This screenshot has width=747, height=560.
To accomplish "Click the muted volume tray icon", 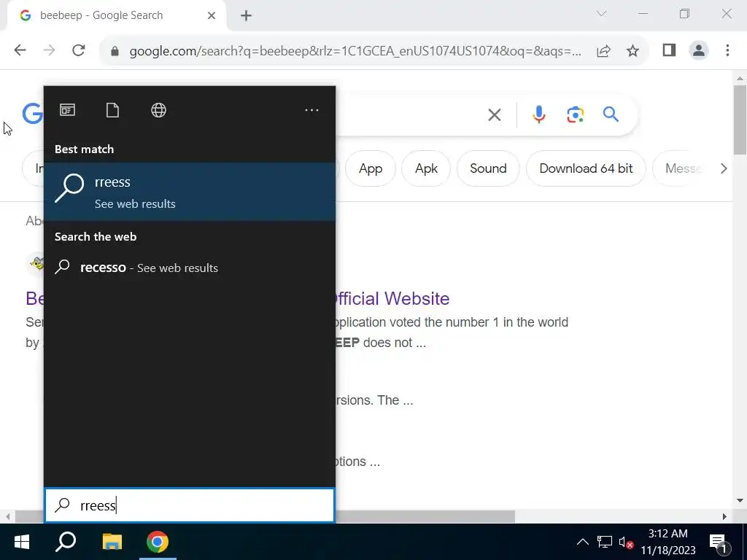I will tap(626, 542).
